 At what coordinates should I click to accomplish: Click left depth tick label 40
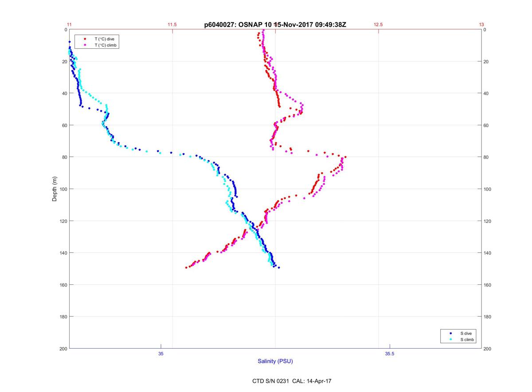[64, 93]
